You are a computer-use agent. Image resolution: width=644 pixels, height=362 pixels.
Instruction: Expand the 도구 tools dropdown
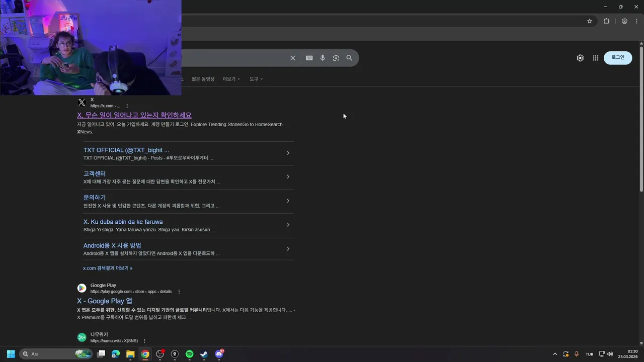256,79
